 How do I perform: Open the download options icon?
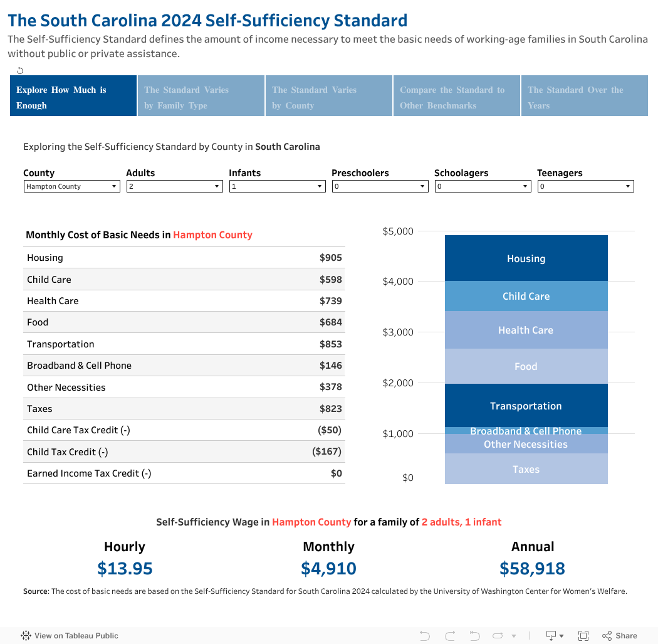tap(554, 636)
